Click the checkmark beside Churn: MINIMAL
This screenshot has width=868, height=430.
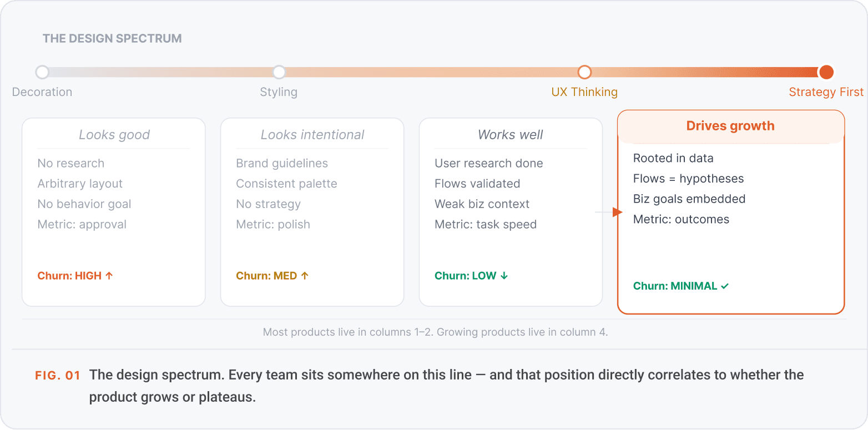coord(725,286)
